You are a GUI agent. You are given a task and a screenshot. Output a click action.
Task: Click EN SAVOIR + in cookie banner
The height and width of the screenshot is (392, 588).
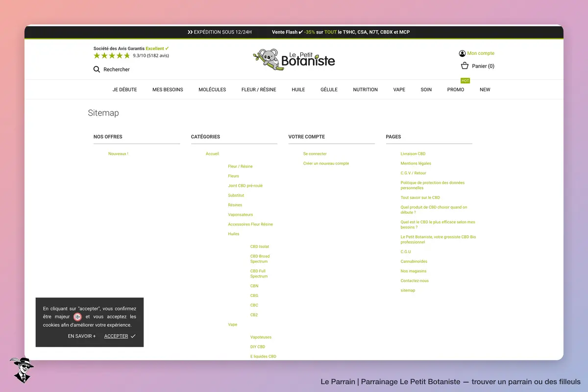[82, 336]
